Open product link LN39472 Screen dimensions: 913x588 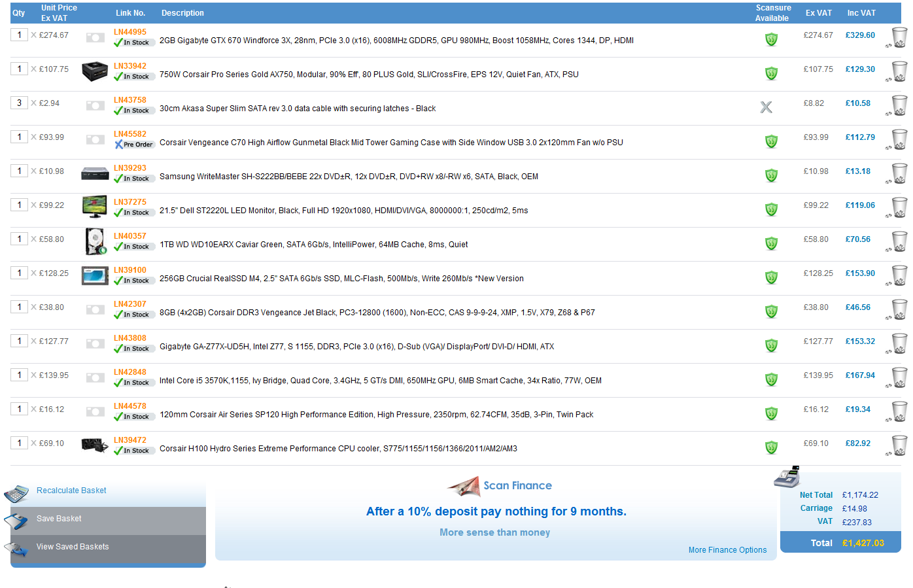(x=130, y=440)
